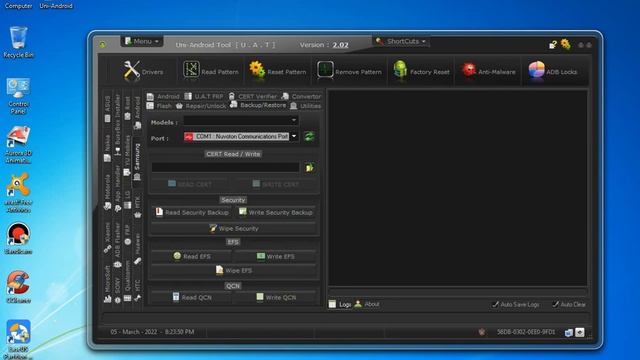This screenshot has height=360, width=640.
Task: Open the Drivers tool
Action: coord(144,71)
